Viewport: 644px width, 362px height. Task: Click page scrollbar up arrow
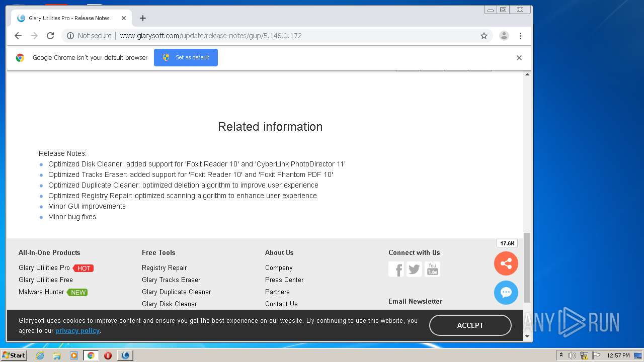point(527,74)
